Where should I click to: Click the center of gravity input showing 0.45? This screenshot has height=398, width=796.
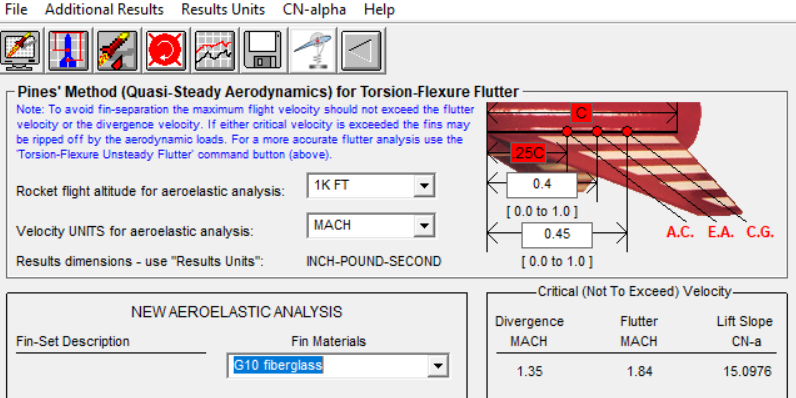pos(557,235)
